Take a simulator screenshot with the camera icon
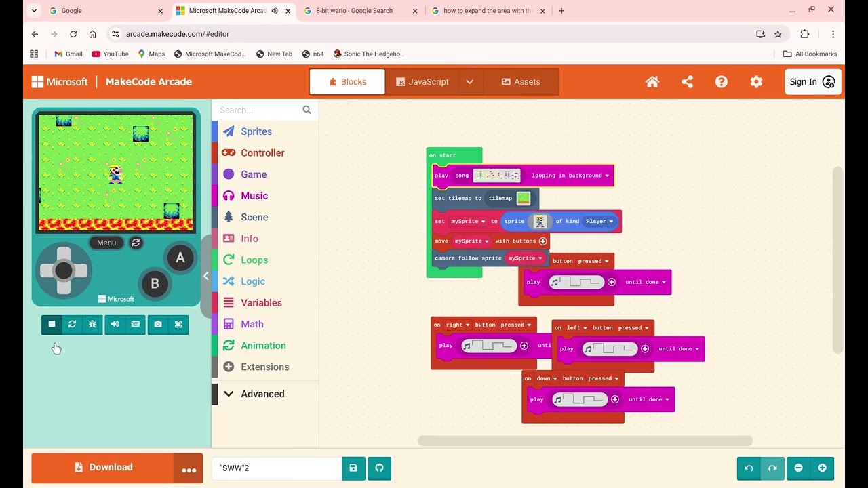868x488 pixels. pyautogui.click(x=158, y=324)
